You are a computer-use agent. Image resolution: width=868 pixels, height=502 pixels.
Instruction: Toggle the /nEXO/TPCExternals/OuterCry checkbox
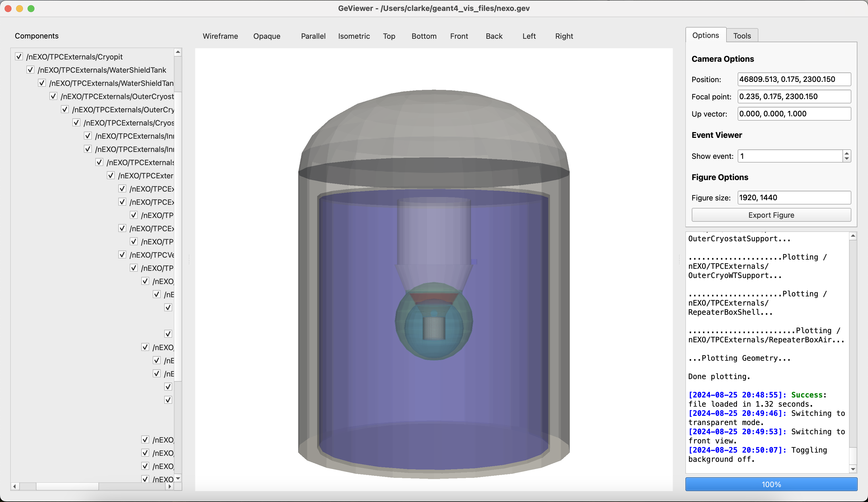65,109
